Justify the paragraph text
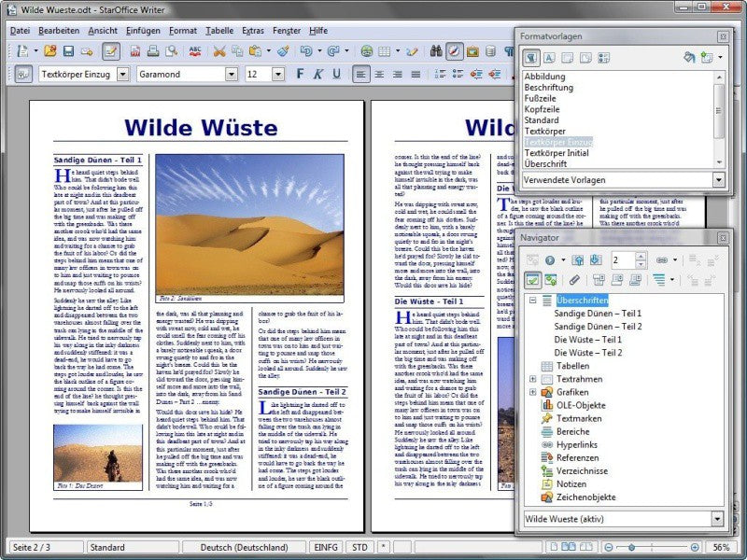This screenshot has width=747, height=560. pyautogui.click(x=416, y=74)
